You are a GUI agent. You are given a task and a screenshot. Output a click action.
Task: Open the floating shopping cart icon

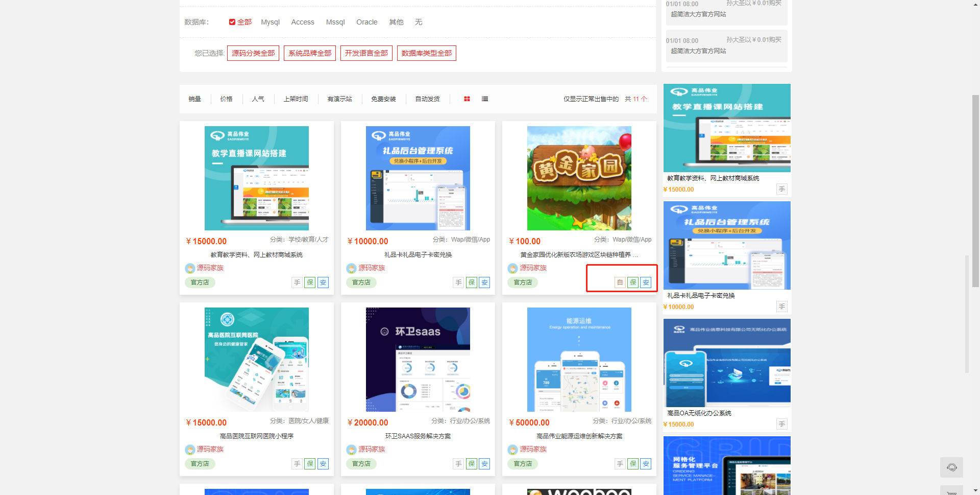tap(951, 491)
